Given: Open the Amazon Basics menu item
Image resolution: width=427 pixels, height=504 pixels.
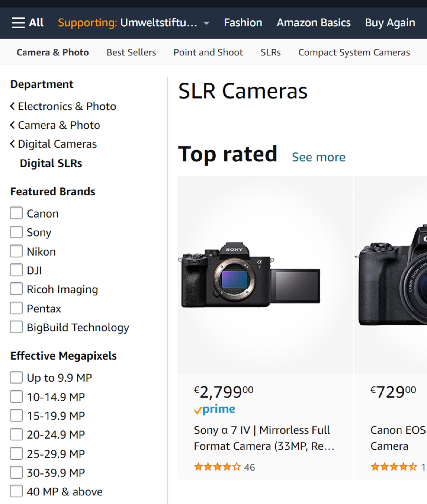Looking at the screenshot, I should point(313,23).
